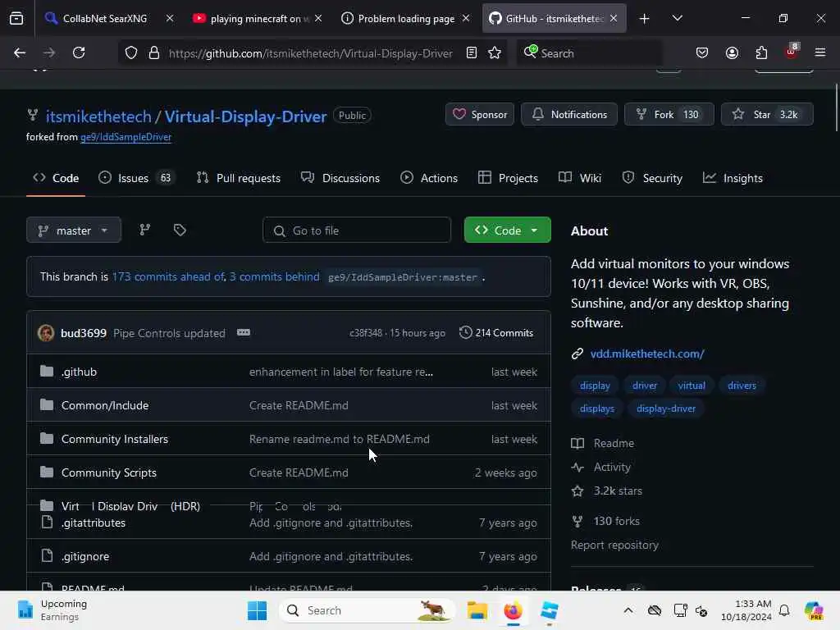This screenshot has height=630, width=840.
Task: Go back with the browser back arrow
Action: [x=20, y=52]
